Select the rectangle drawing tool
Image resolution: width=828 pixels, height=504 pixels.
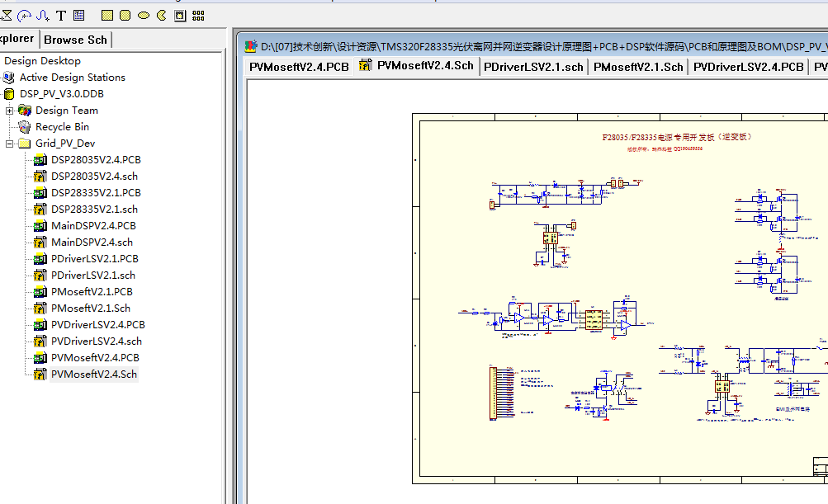107,16
